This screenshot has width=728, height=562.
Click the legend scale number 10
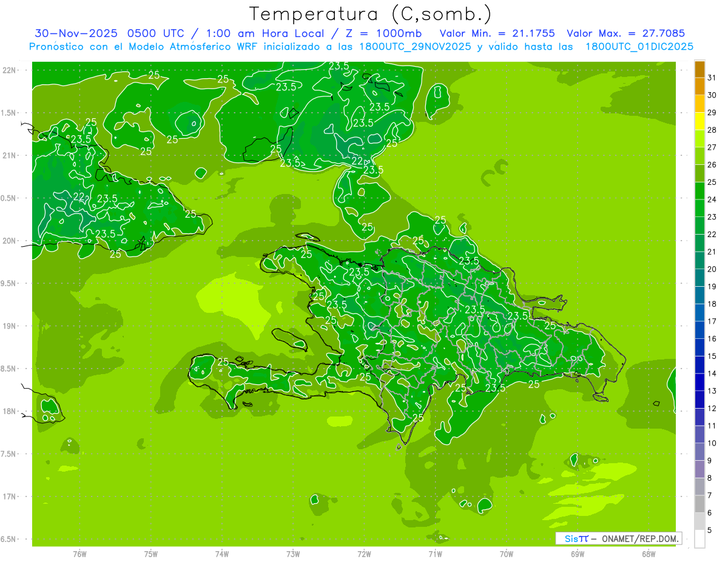[x=712, y=443]
